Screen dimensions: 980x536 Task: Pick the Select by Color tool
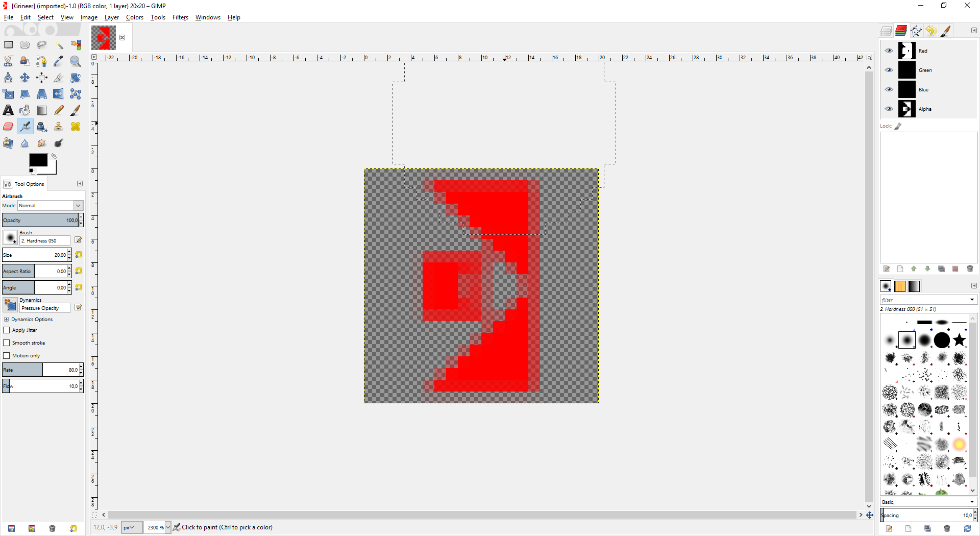[76, 45]
